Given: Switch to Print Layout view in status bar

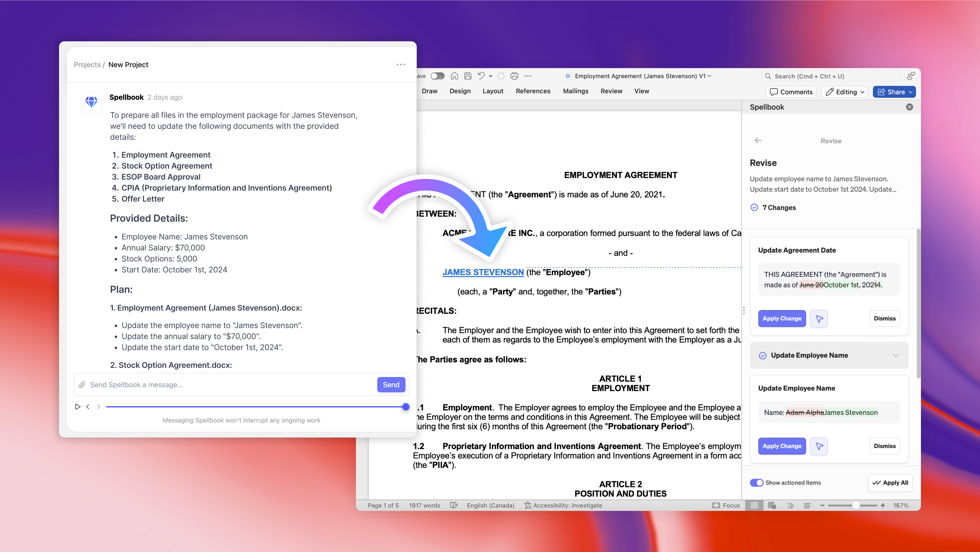Looking at the screenshot, I should point(754,506).
